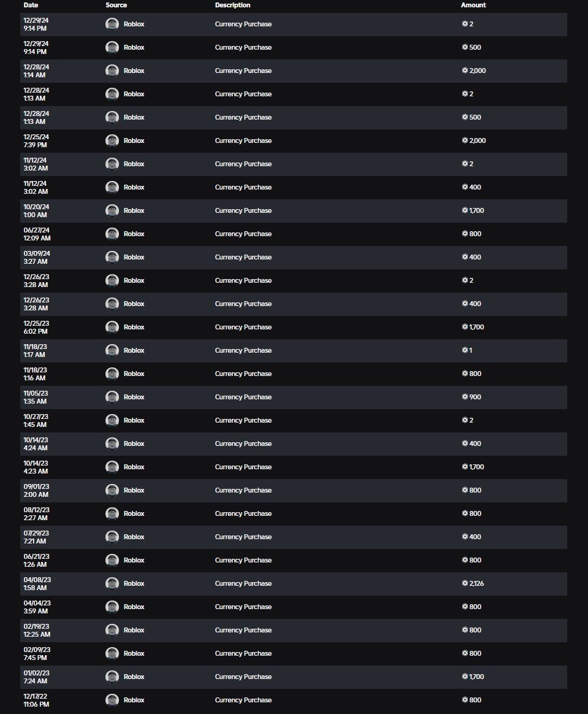
Task: Click the Robux icon on the 01/02/23 row
Action: click(x=465, y=677)
